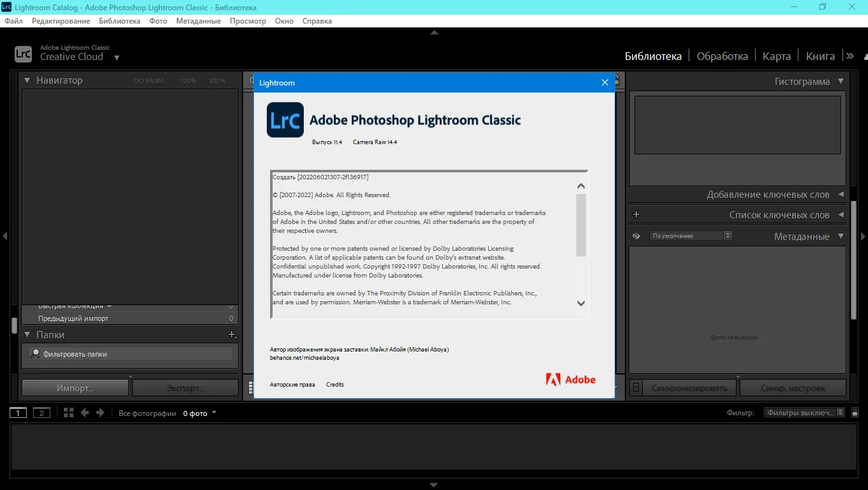Open the Метаданные menu in the menu bar
Screen dimensions: 868x490
point(198,21)
